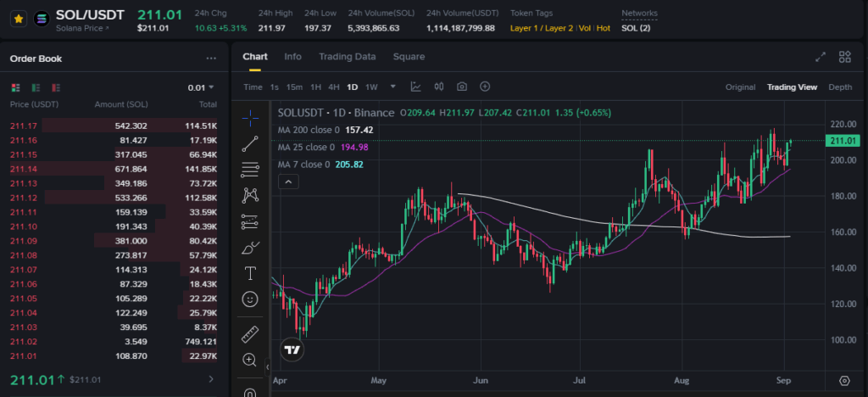This screenshot has height=397, width=868.
Task: Switch to Original chart view
Action: click(x=741, y=87)
